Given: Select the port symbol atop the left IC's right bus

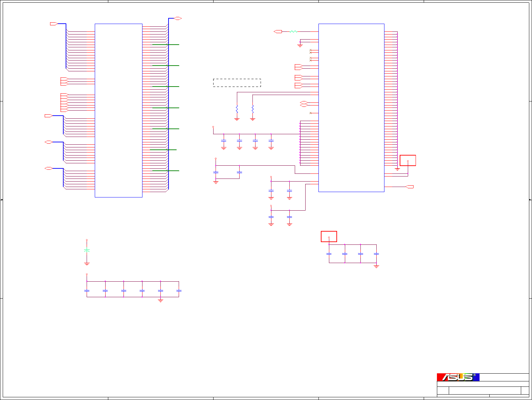Looking at the screenshot, I should click(x=178, y=19).
